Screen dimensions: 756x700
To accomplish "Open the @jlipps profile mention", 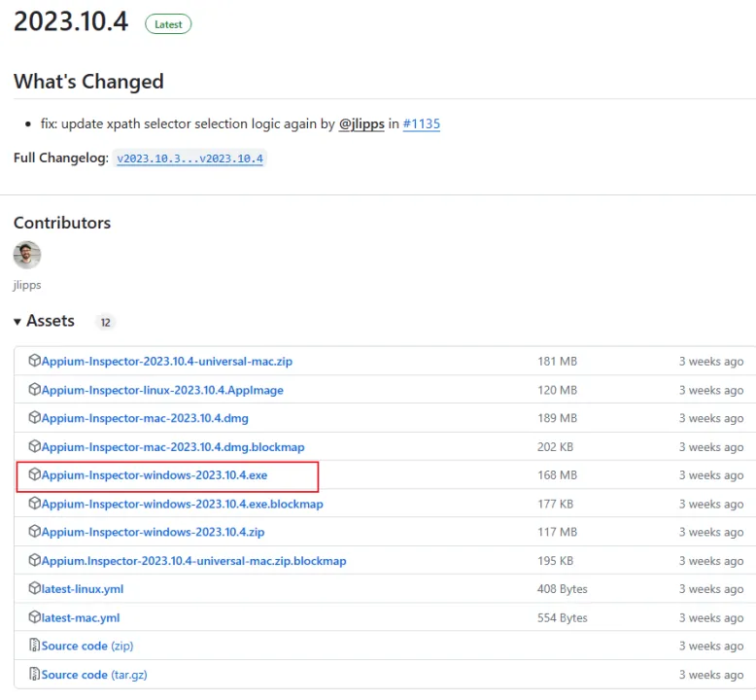I will click(x=361, y=124).
